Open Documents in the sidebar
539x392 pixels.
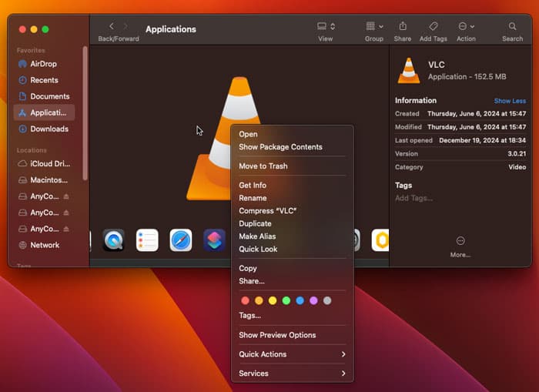44,96
